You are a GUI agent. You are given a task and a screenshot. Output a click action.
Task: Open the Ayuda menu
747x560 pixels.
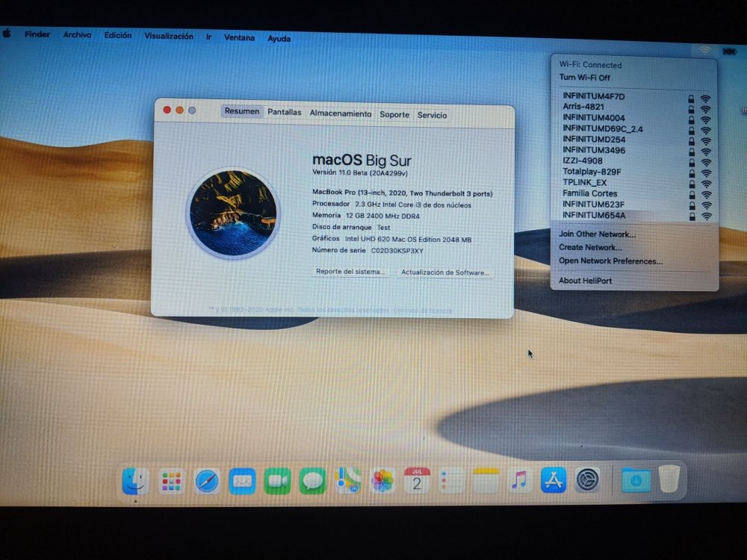coord(279,39)
